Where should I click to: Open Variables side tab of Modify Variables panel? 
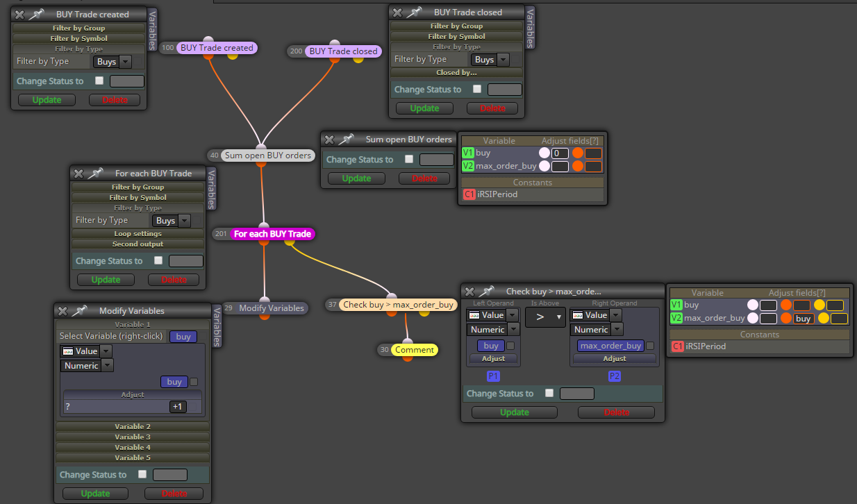click(217, 326)
